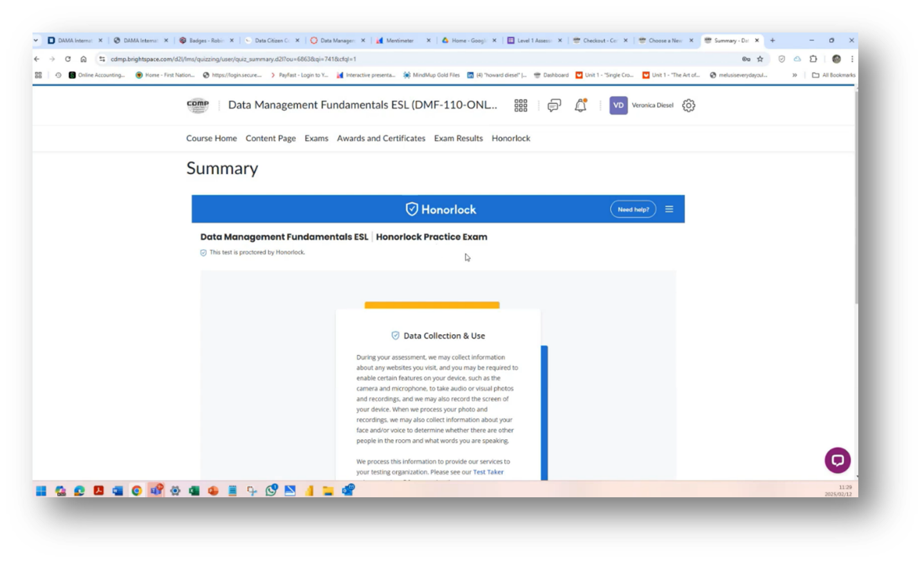This screenshot has height=563, width=924.
Task: Open the message alerts chat icon
Action: coord(554,105)
